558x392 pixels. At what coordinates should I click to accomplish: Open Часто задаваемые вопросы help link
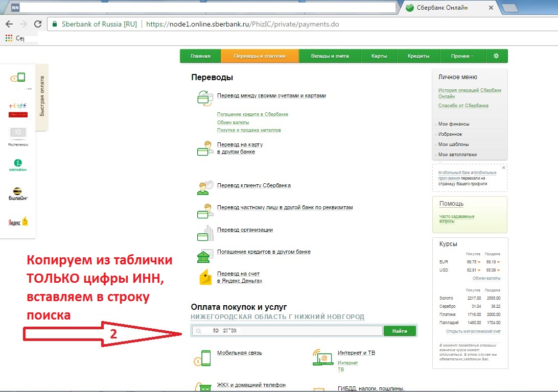coord(457,218)
